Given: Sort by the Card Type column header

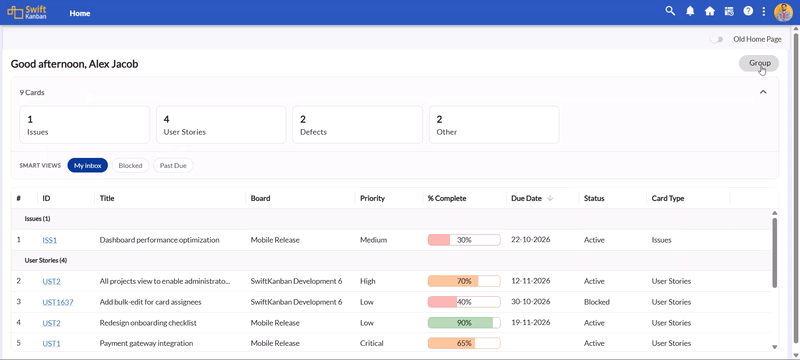Looking at the screenshot, I should [668, 198].
